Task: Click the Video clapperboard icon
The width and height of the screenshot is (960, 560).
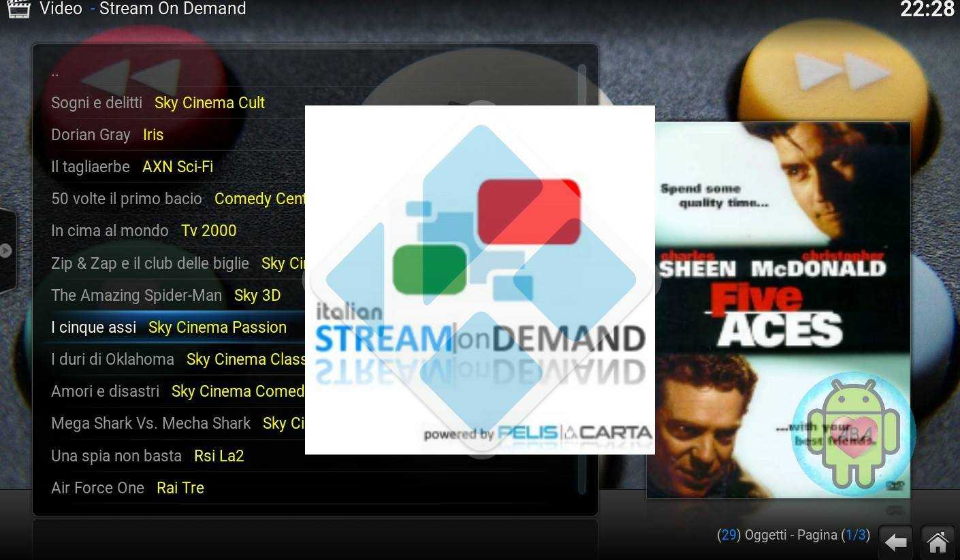Action: (18, 9)
